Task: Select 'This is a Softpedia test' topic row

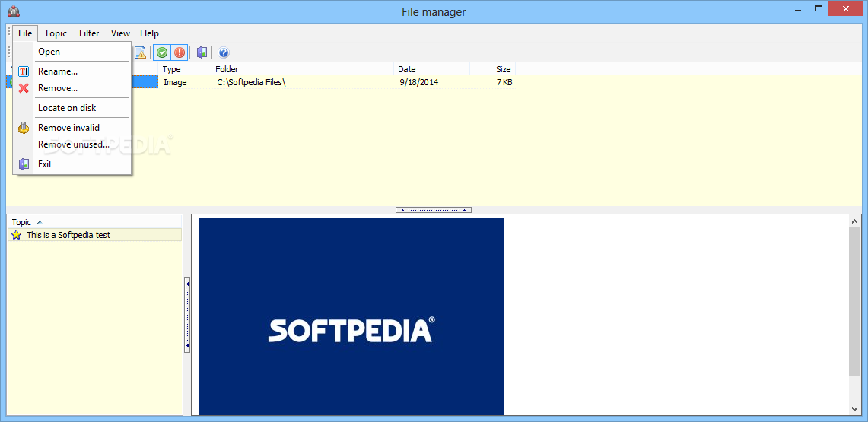Action: tap(94, 235)
